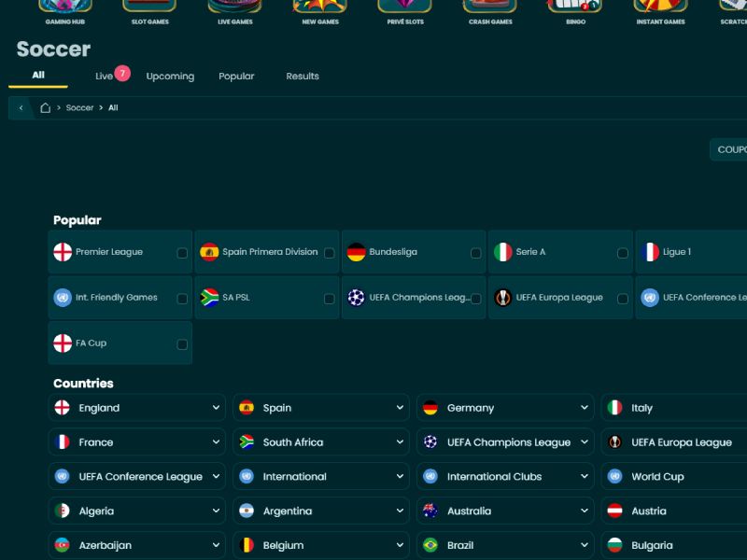Click the Europa League trophy icon in Popular
The height and width of the screenshot is (560, 747).
click(502, 298)
